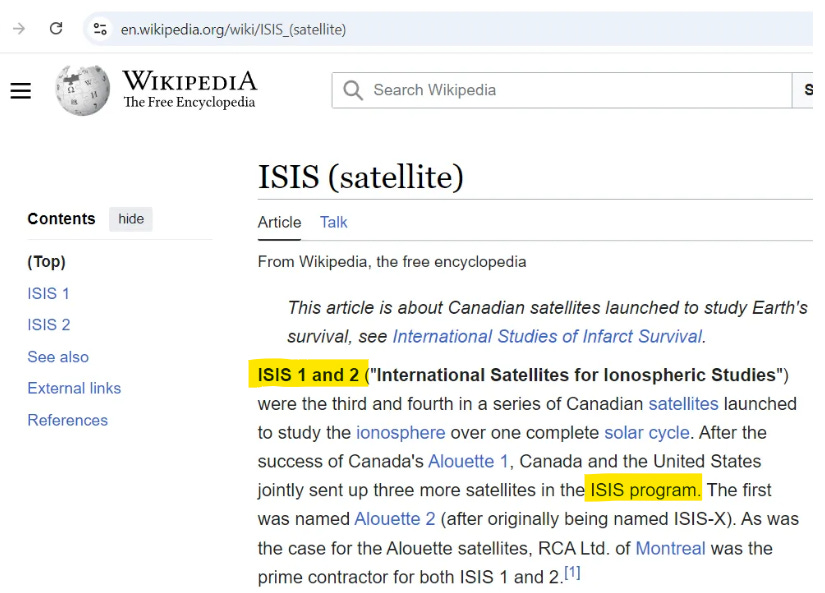Viewport: 825px width, 593px height.
Task: Open site information icon in address bar
Action: pyautogui.click(x=100, y=29)
